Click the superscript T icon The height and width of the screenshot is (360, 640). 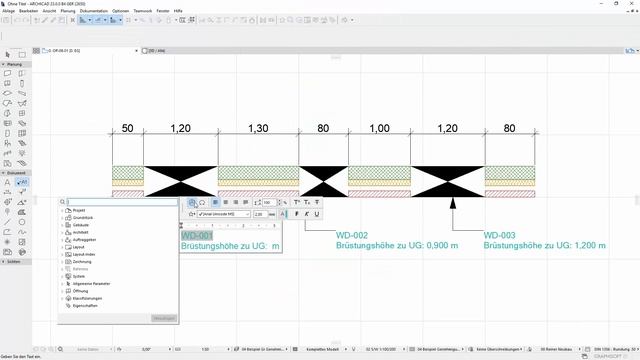pos(297,202)
